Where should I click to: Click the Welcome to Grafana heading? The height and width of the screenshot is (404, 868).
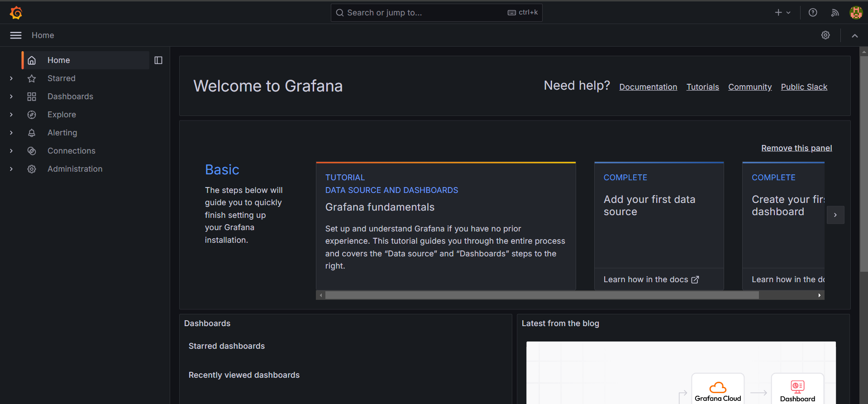pyautogui.click(x=268, y=86)
